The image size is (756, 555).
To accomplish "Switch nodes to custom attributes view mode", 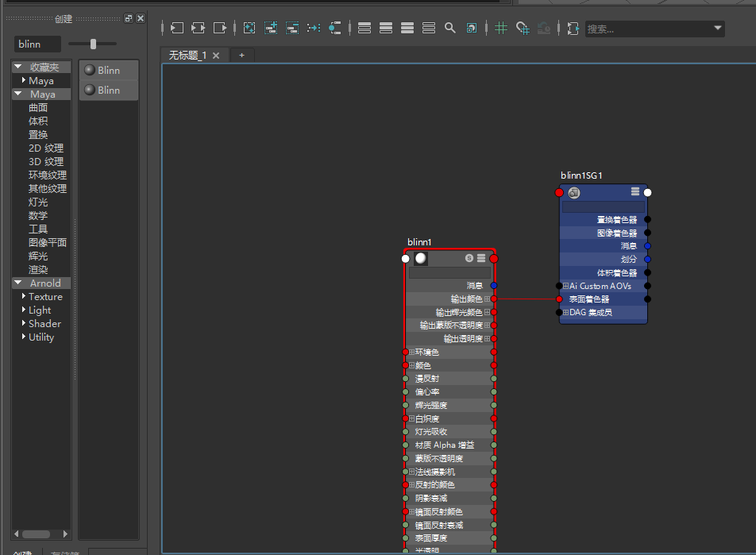I will 429,28.
